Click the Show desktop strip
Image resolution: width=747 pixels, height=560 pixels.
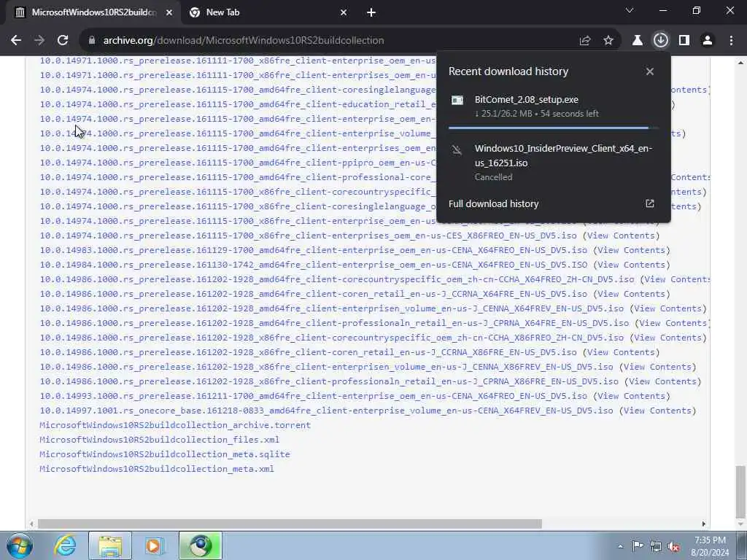point(743,545)
